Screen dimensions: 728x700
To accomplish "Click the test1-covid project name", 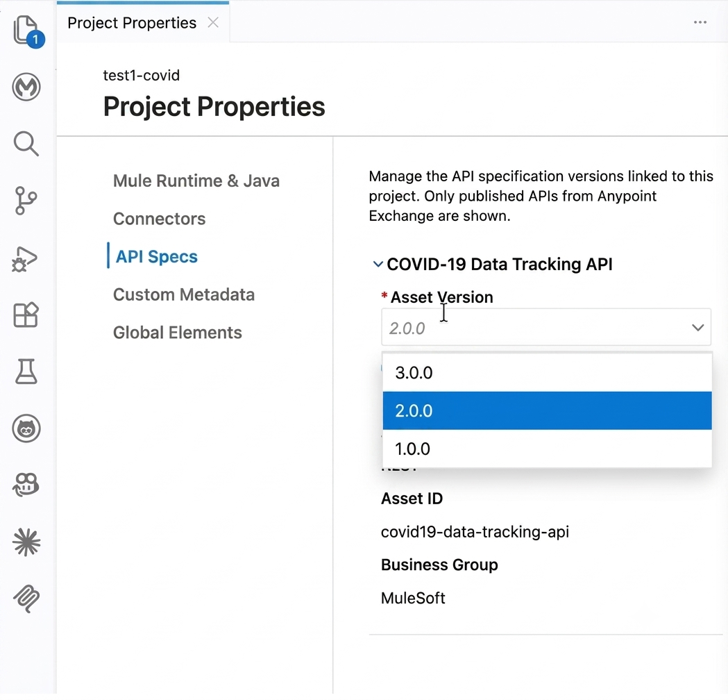I will pos(141,75).
